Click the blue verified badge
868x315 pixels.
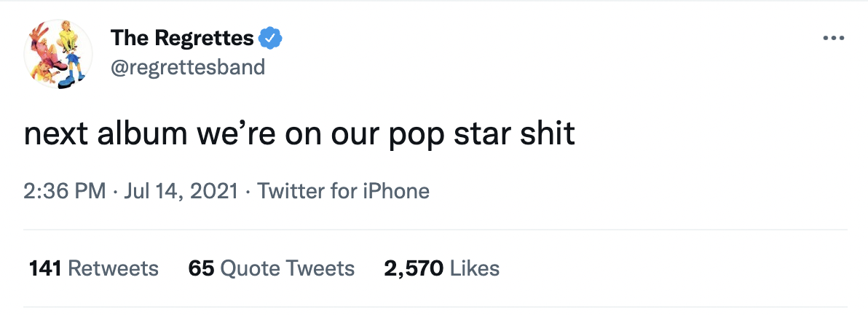click(272, 38)
